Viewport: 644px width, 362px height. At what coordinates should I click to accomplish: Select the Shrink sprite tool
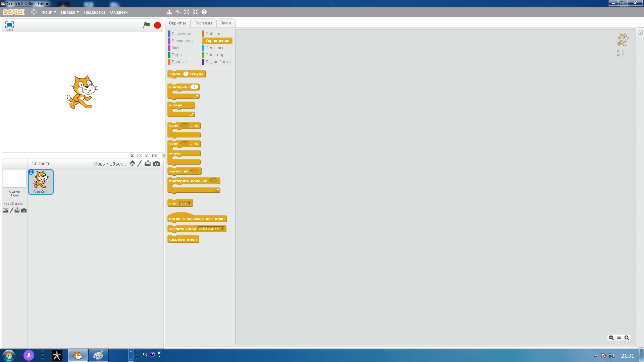(195, 12)
